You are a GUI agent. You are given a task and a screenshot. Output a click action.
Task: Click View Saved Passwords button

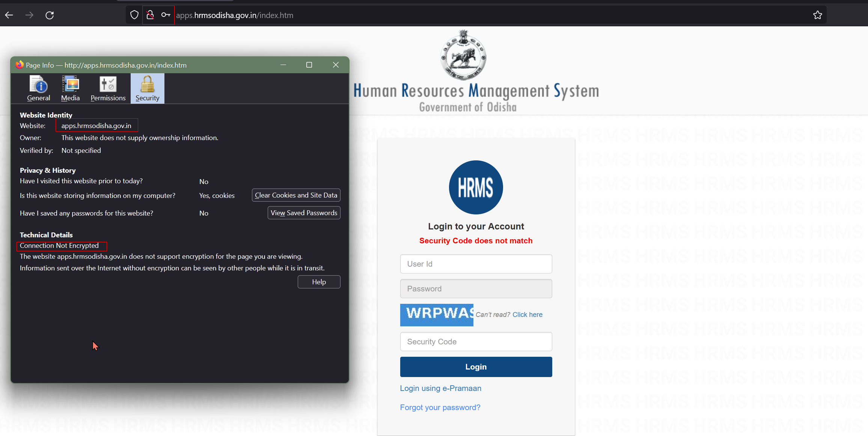tap(304, 213)
